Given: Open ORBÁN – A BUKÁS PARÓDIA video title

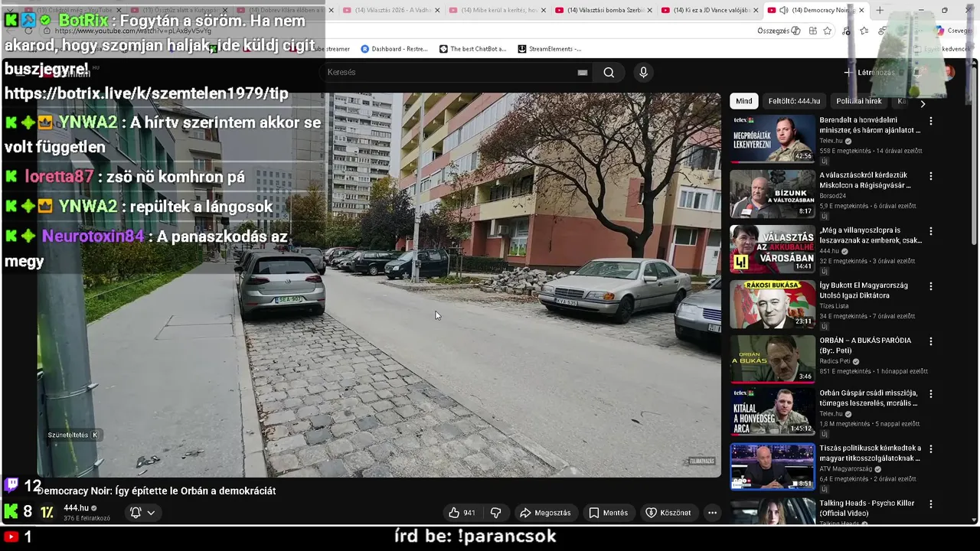Looking at the screenshot, I should pos(865,345).
